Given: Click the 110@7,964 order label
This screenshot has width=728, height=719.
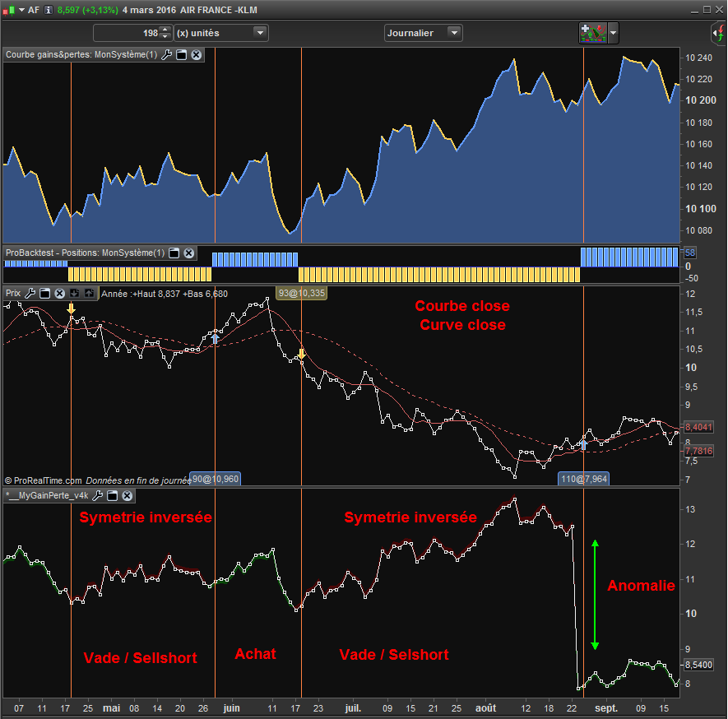Looking at the screenshot, I should point(583,479).
